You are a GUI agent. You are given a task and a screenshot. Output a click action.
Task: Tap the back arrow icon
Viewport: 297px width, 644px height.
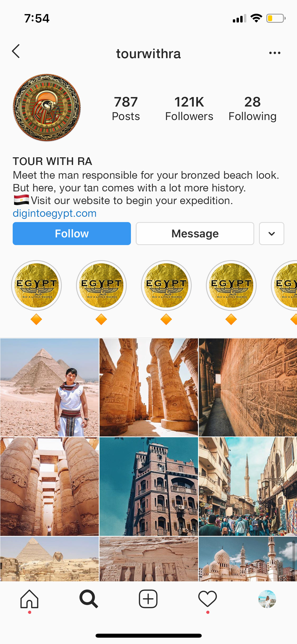pyautogui.click(x=16, y=51)
